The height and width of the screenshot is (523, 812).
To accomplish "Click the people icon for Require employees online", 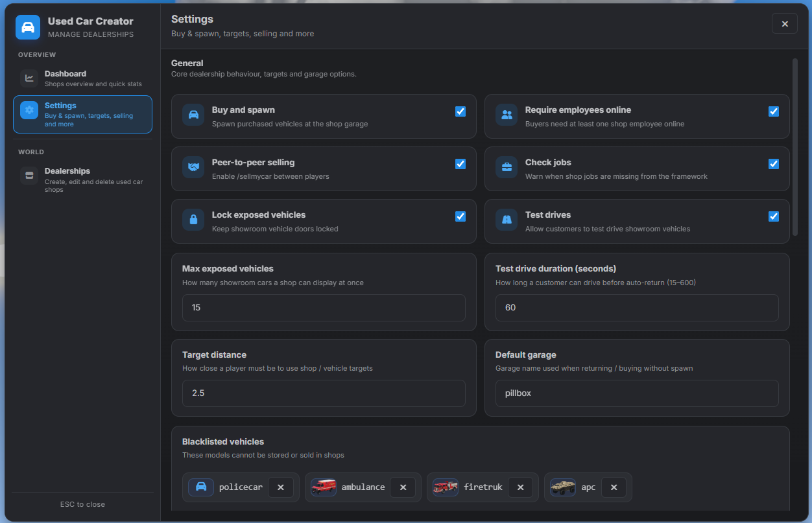I will tap(507, 115).
